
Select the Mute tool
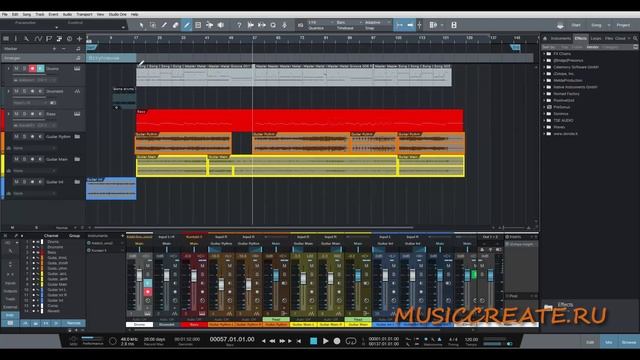[198, 25]
